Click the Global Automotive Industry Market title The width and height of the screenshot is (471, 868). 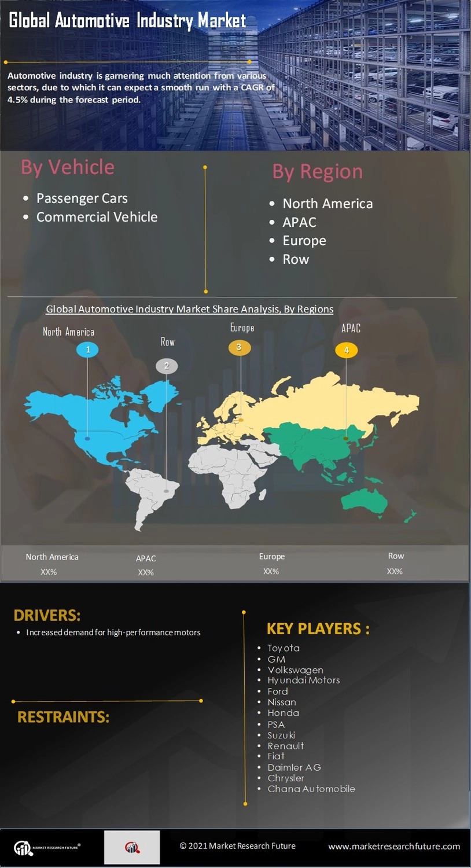[x=127, y=21]
